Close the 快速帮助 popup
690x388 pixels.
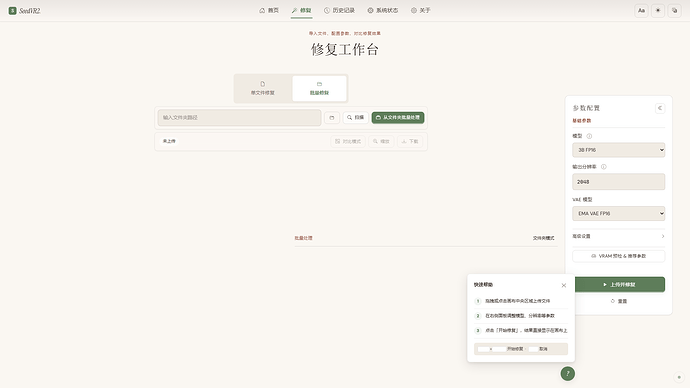coord(564,286)
